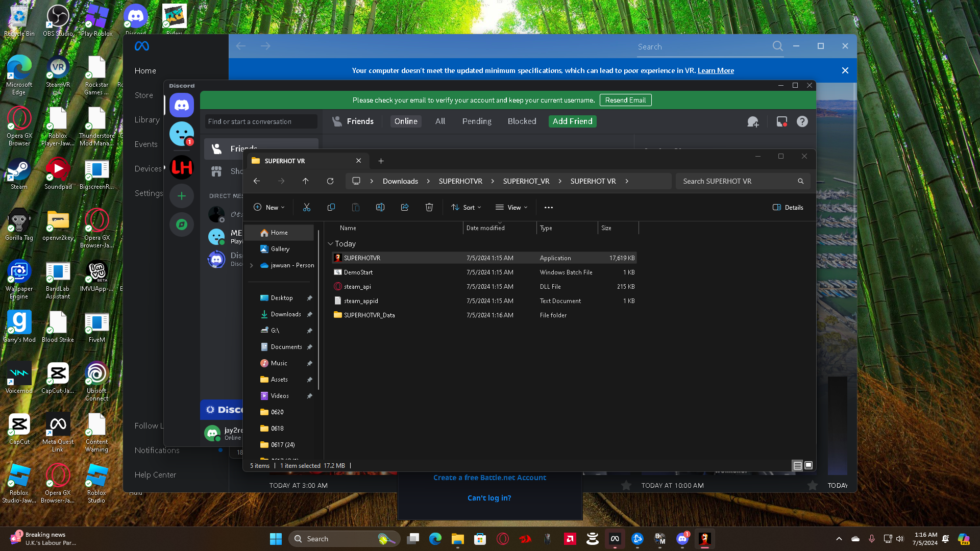Click the Add Friend button
Screen dimensions: 980x551
coord(572,121)
